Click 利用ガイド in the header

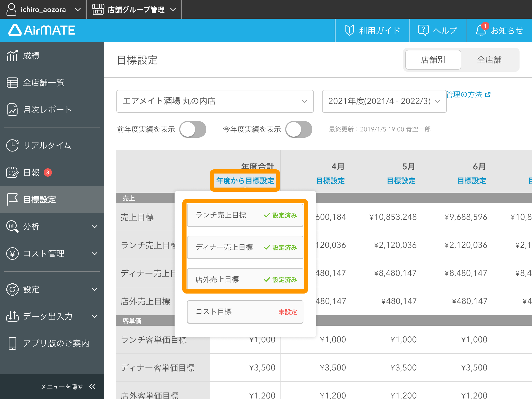click(x=372, y=30)
